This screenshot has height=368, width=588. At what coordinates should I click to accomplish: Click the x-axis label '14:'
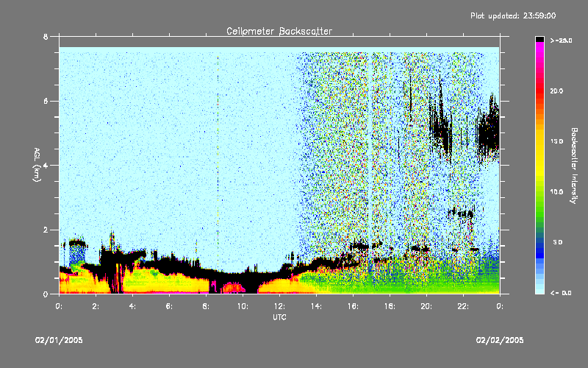(316, 306)
